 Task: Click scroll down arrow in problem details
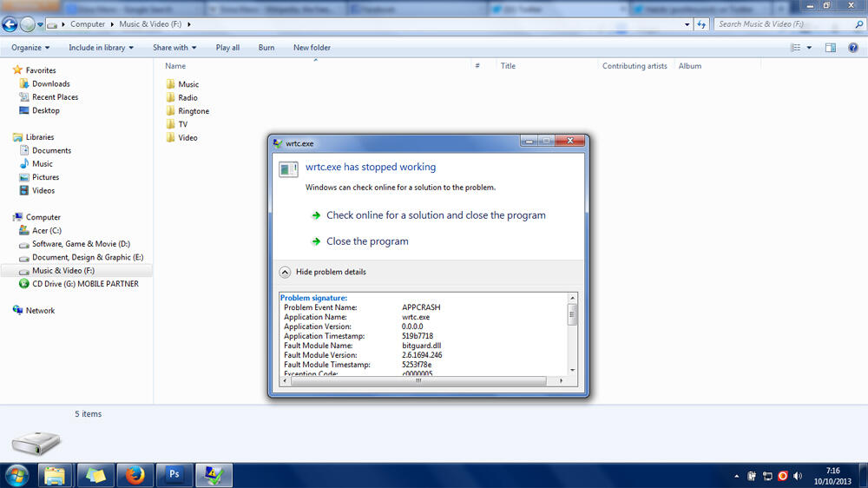(x=572, y=370)
